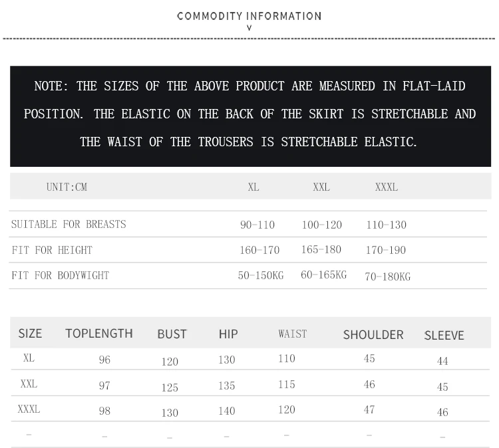Select the XXXL column header in top table
Screen dimensions: 499x448
pos(387,187)
